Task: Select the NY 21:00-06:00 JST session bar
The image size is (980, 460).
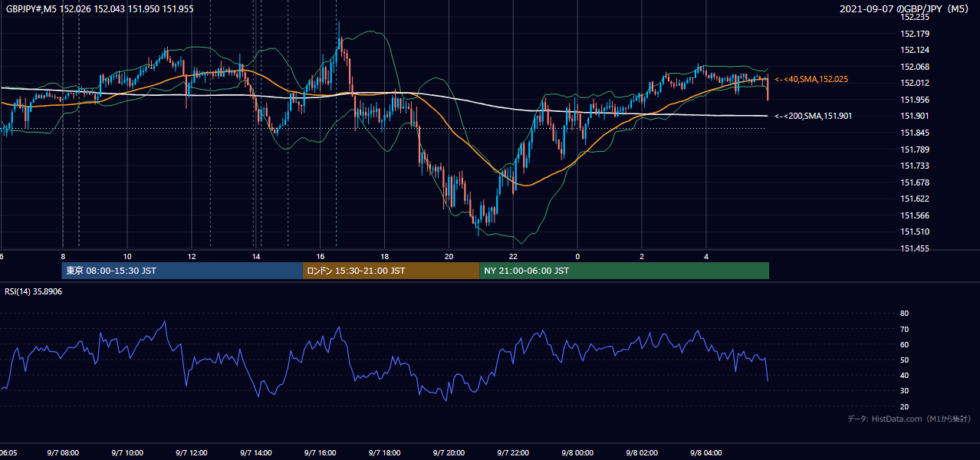Action: pos(624,271)
